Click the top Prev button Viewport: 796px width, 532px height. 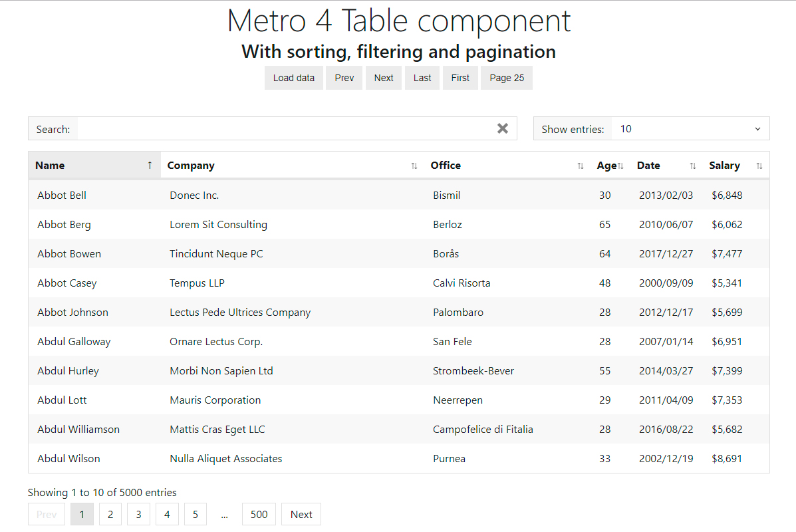pos(344,78)
